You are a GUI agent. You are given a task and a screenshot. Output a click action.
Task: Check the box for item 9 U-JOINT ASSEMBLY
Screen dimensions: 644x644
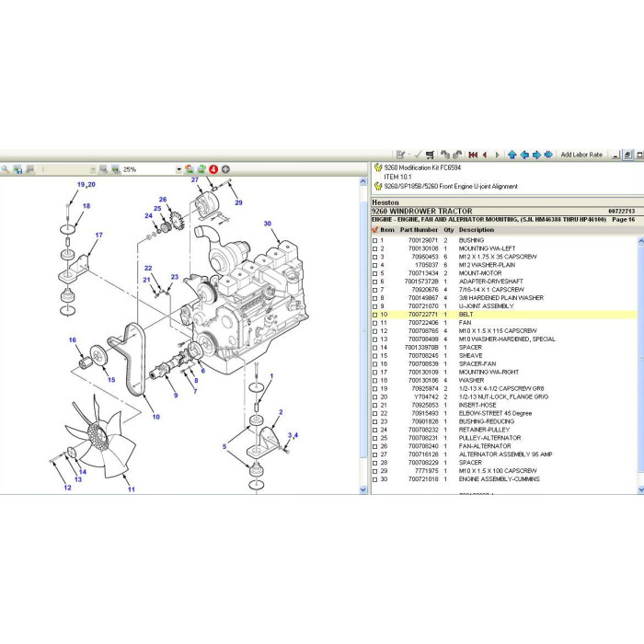click(374, 306)
